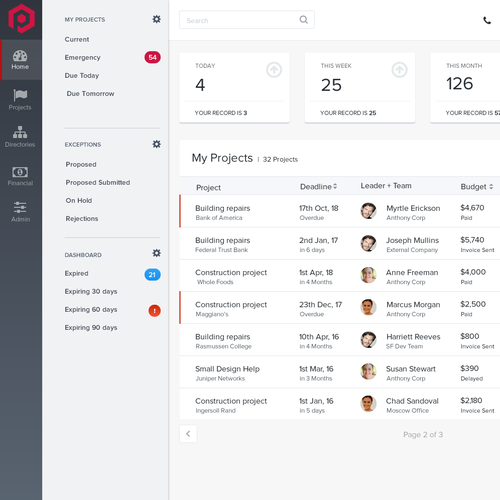Image resolution: width=500 pixels, height=500 pixels.
Task: Click the up-arrow icon on This Week card
Action: coord(399,70)
